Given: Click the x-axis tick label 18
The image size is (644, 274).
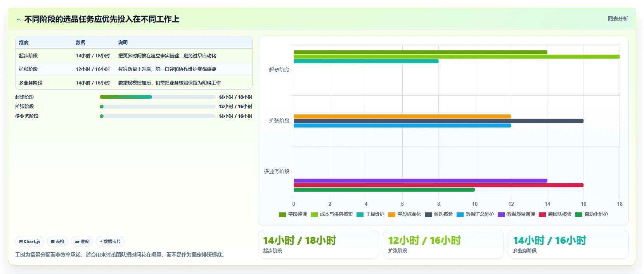Looking at the screenshot, I should click(x=620, y=204).
